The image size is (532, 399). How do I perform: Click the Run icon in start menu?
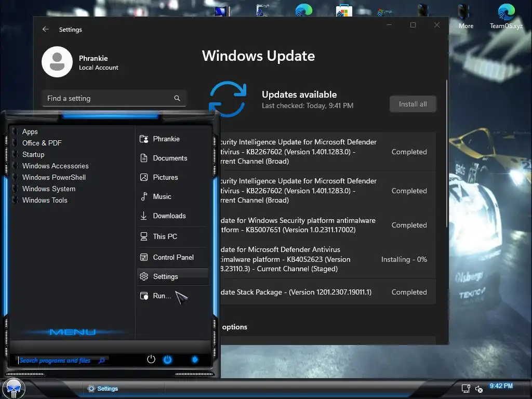click(x=144, y=296)
